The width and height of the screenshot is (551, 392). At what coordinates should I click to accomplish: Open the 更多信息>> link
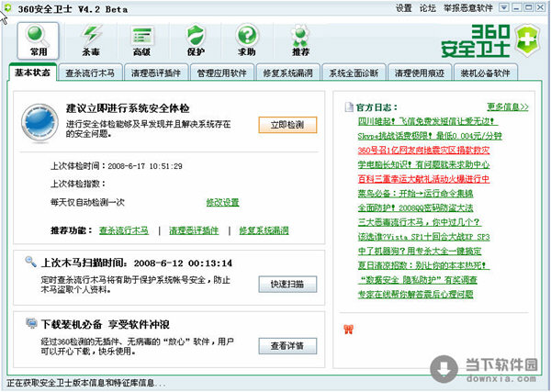[508, 106]
